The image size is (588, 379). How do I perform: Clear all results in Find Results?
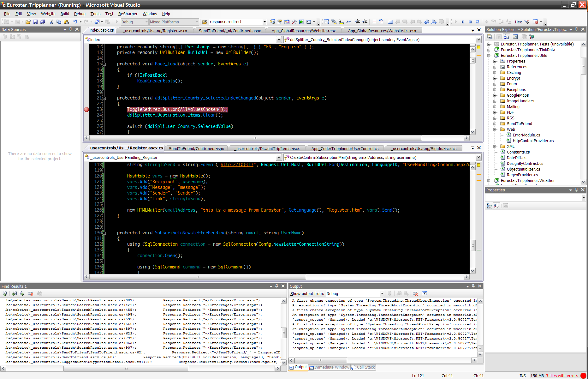[x=31, y=293]
